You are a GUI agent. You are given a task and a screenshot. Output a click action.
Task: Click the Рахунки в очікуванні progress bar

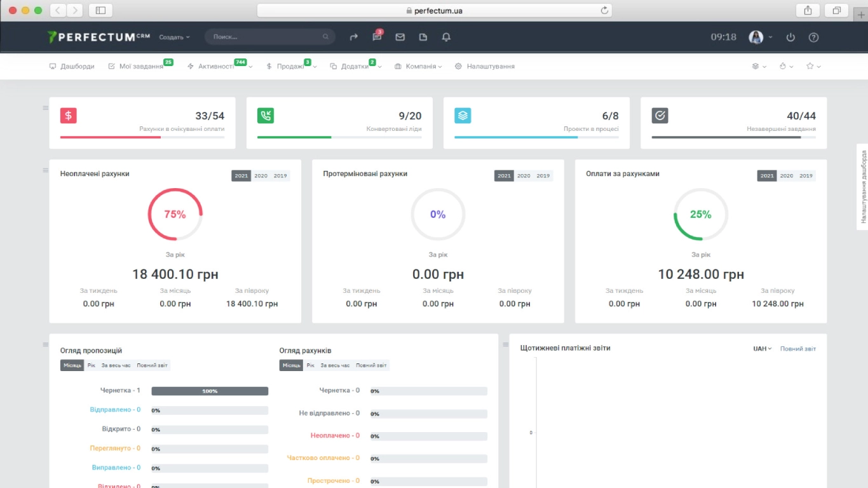coord(142,137)
